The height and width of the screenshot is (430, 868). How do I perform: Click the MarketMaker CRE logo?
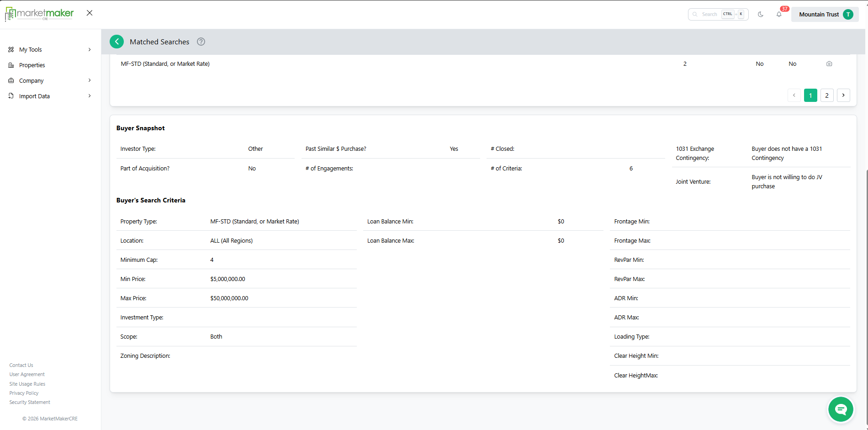39,14
